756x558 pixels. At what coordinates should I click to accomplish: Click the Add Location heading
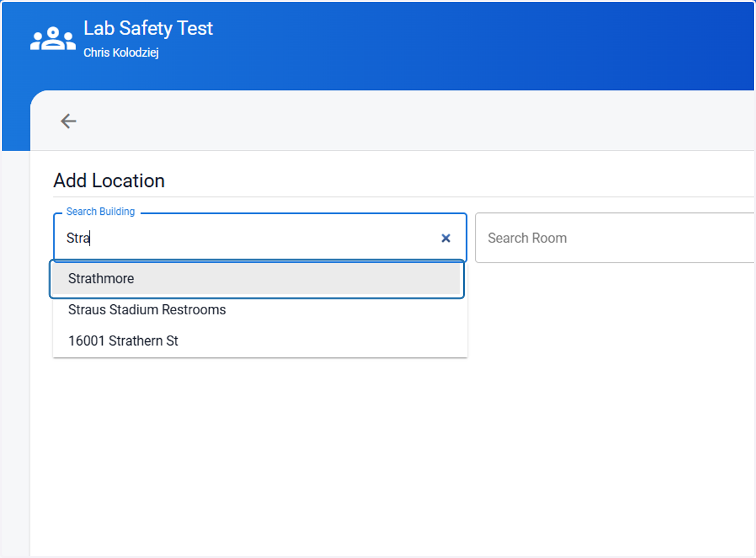[x=109, y=181]
